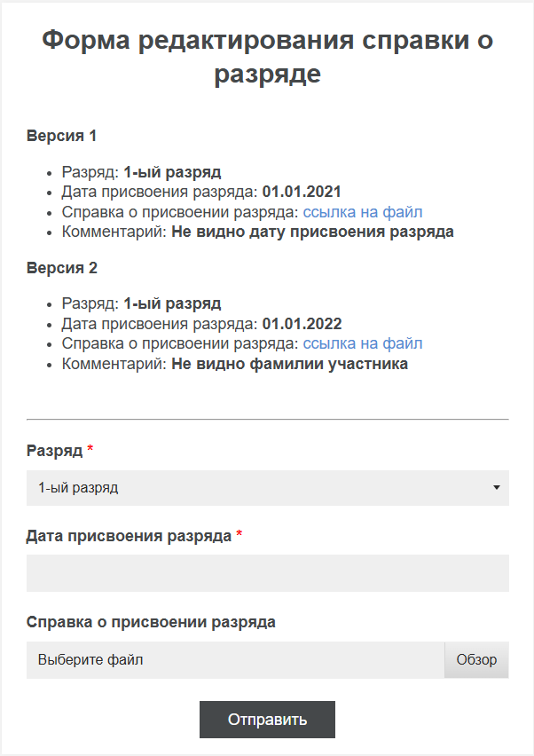The height and width of the screenshot is (756, 534).
Task: Submit the form with Отправить button
Action: 267,720
